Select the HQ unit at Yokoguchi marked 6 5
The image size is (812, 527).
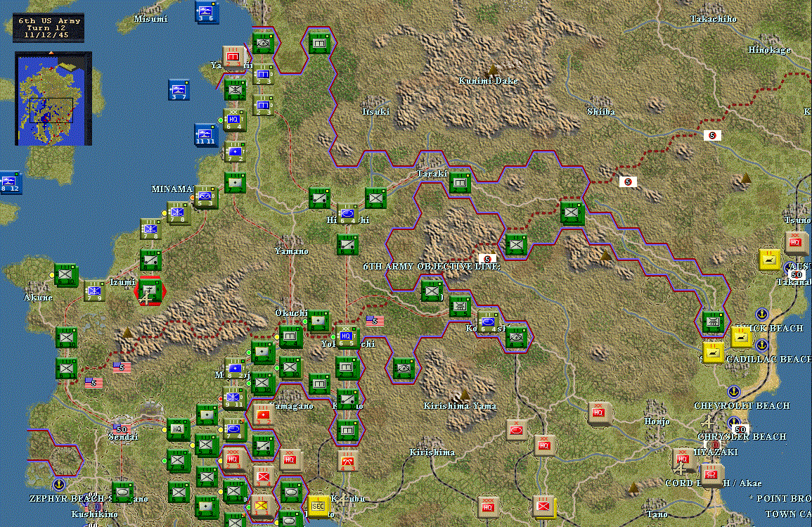click(x=347, y=337)
